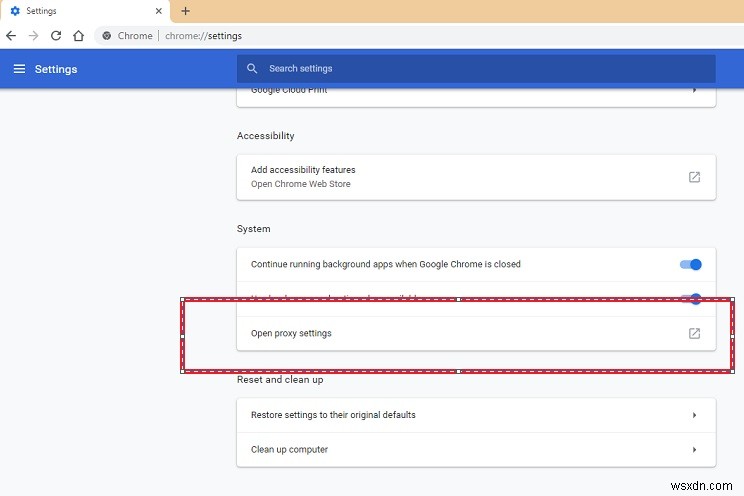Toggle the hardware acceleration switch
The height and width of the screenshot is (496, 744).
point(691,298)
